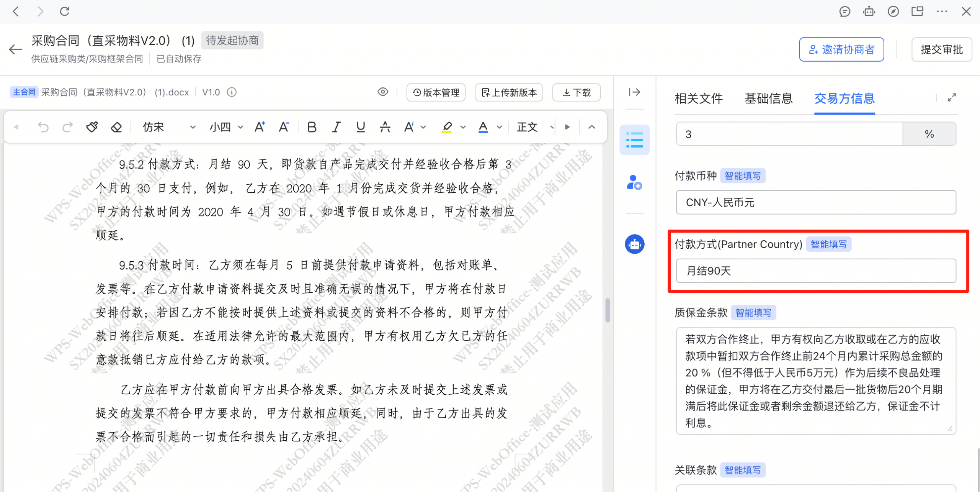Switch to the 基础信息 tab
Viewport: 980px width, 492px height.
(x=768, y=98)
